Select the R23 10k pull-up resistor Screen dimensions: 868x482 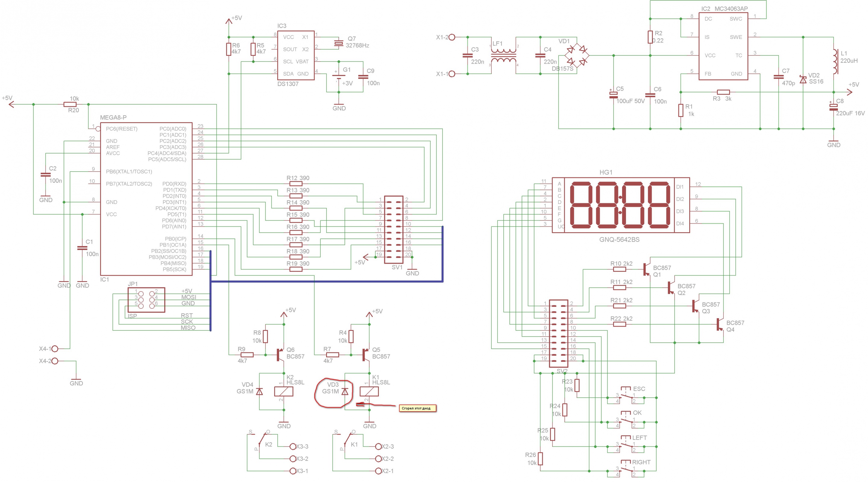point(577,385)
